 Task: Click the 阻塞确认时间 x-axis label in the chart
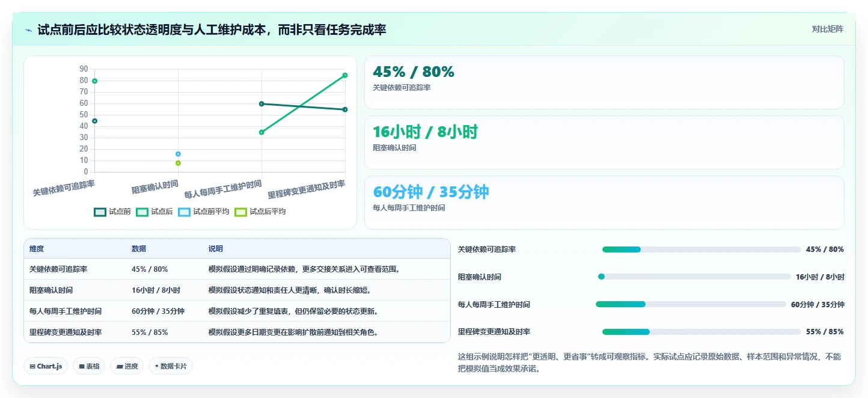tap(155, 187)
